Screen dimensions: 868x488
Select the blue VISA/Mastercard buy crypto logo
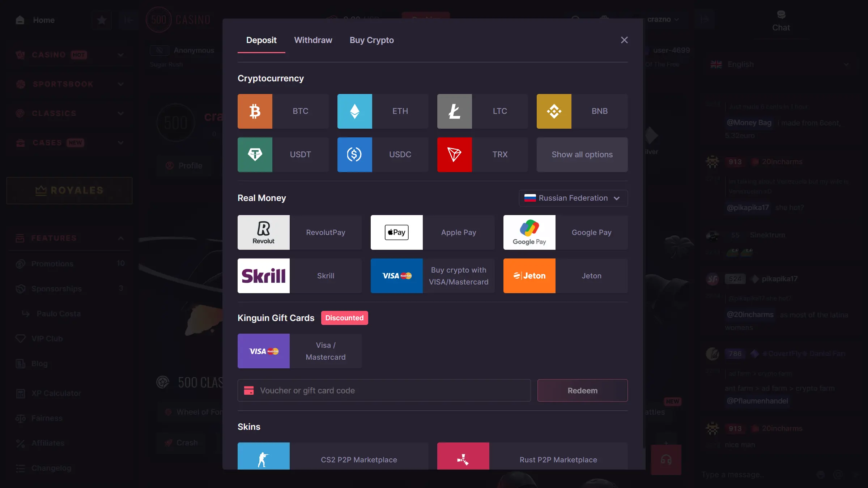click(397, 276)
